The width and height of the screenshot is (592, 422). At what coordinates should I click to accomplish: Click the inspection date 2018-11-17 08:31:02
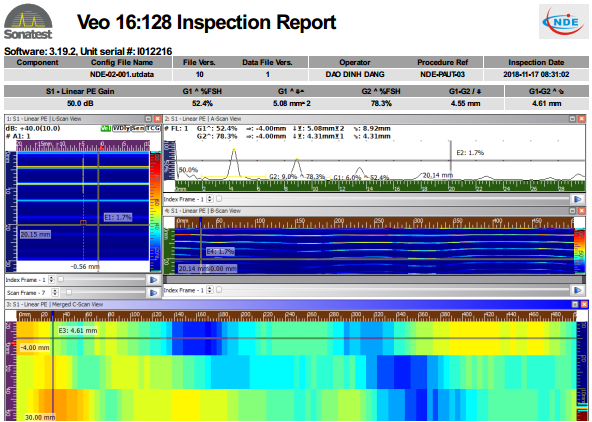click(x=536, y=74)
